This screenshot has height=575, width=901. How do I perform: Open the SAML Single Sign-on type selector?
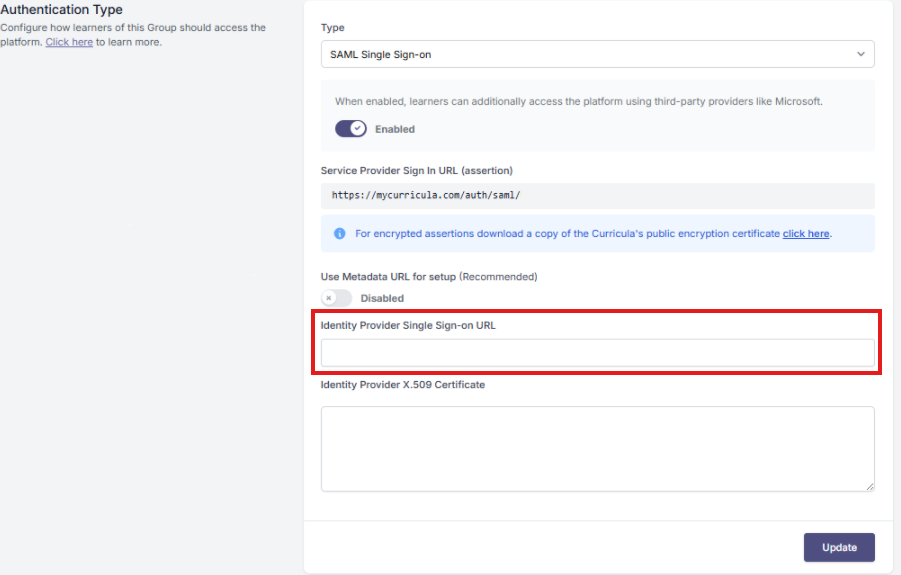(x=598, y=54)
